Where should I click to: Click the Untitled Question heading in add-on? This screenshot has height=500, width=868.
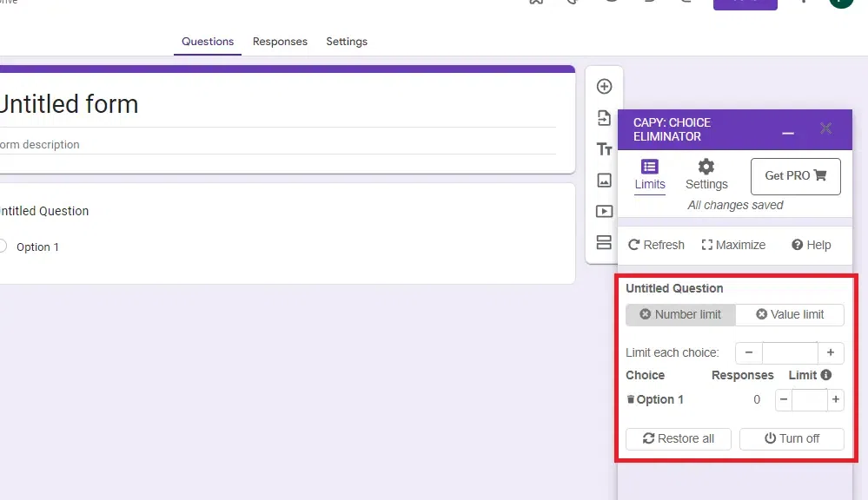coord(674,288)
